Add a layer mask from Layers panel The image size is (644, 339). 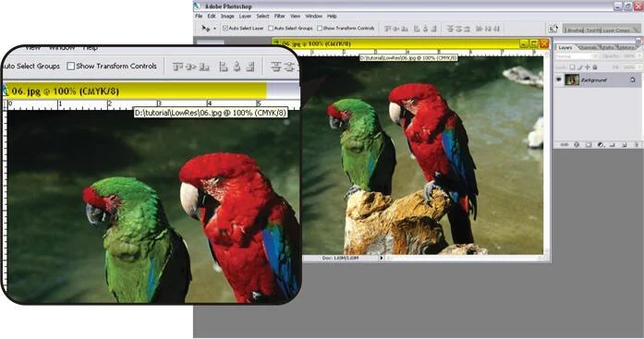tap(589, 145)
